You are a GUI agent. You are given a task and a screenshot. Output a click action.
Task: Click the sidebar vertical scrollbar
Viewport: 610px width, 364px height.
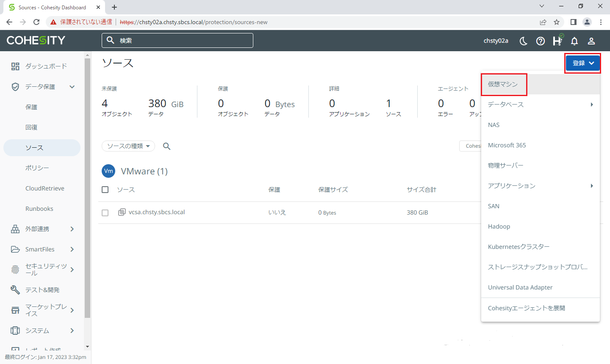87,188
